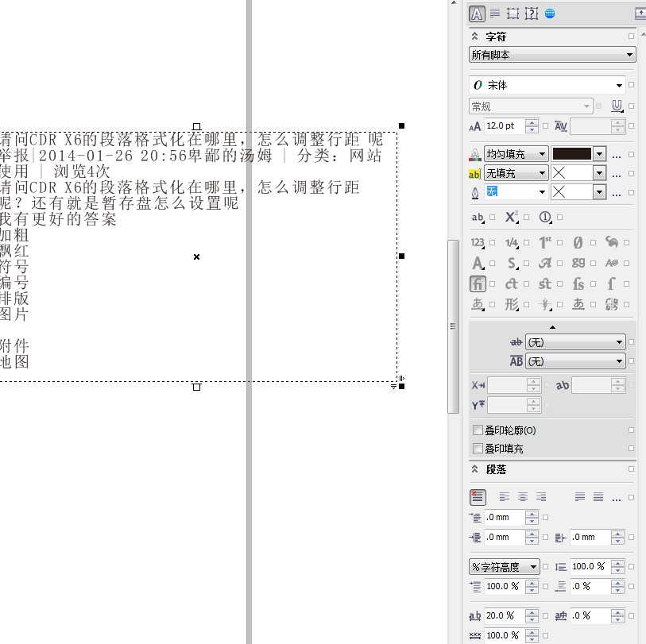Open the background fill color picker arrow
This screenshot has width=646, height=644.
click(599, 173)
